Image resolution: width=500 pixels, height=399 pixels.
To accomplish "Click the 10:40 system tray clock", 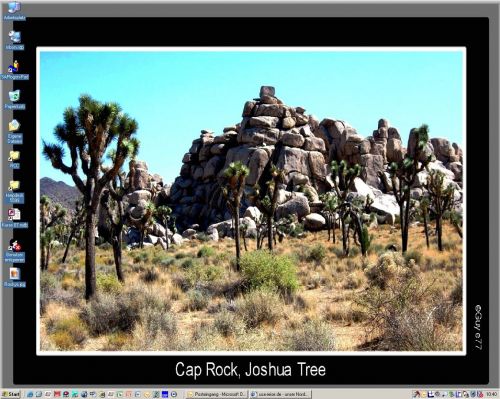I will point(491,394).
